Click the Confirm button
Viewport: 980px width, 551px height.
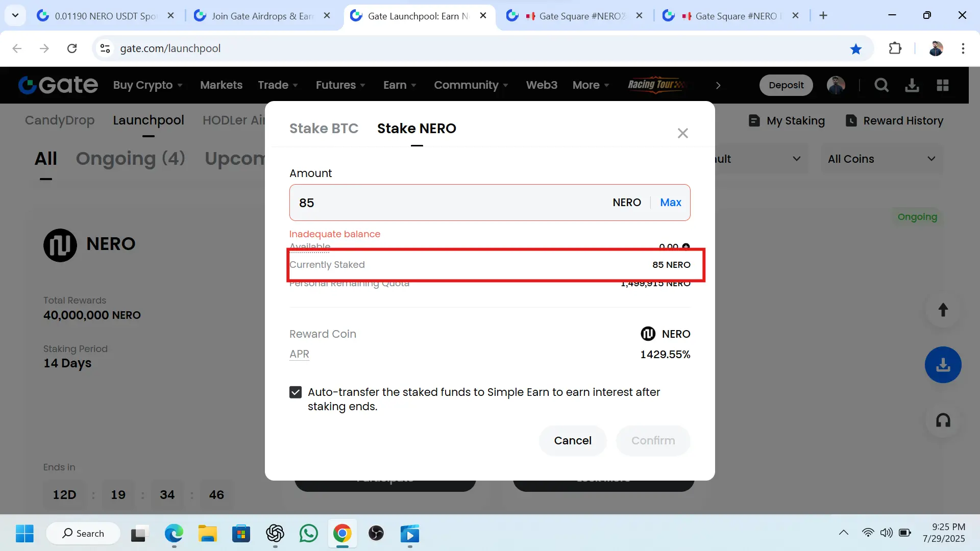coord(653,440)
